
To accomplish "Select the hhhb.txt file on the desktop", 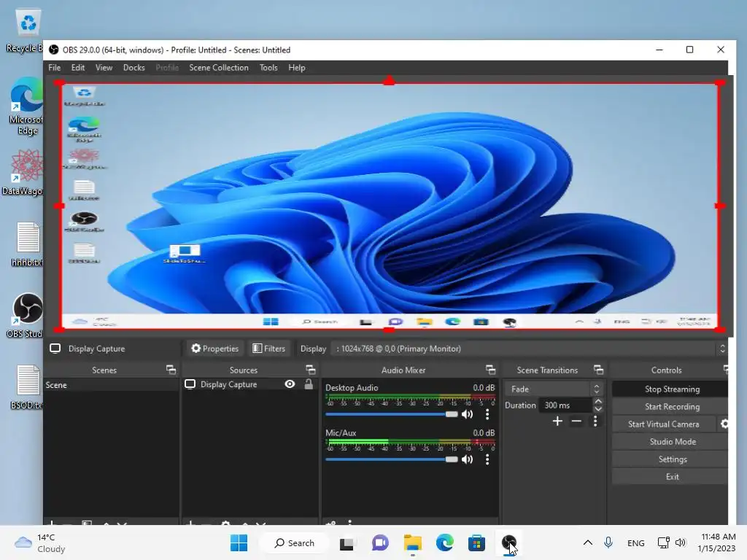I will coord(27,244).
